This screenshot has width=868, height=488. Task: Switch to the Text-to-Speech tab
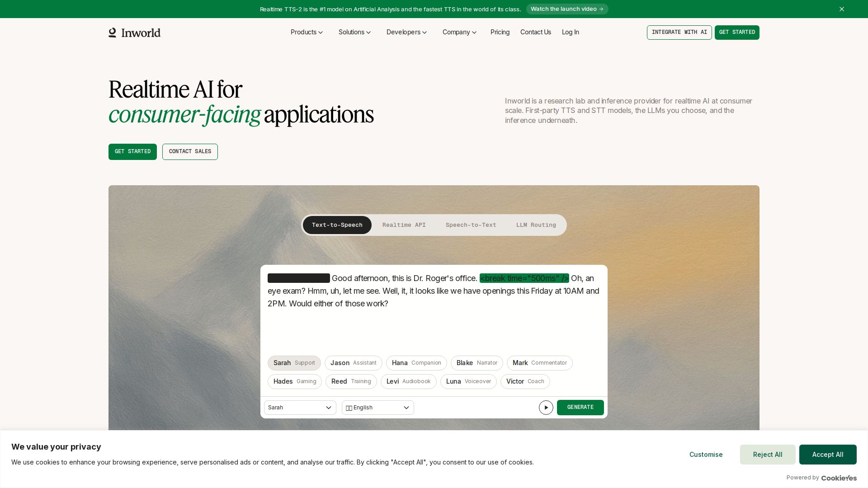[337, 225]
